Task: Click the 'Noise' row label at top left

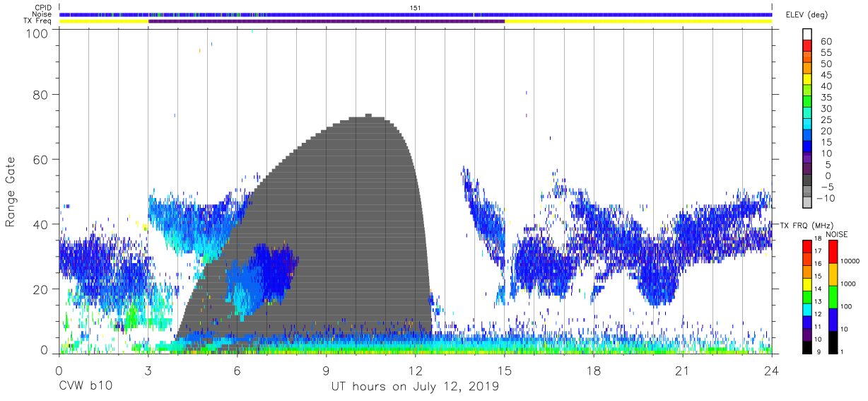Action: pos(42,14)
